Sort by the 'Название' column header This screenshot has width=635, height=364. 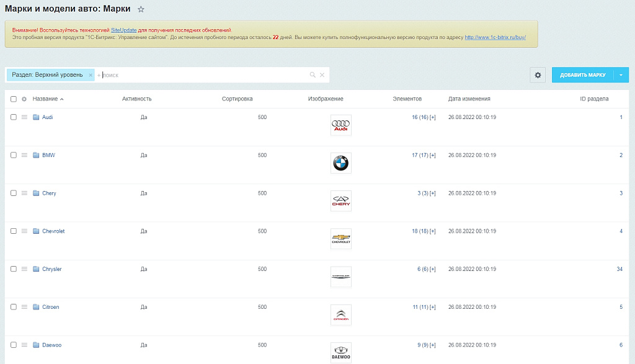[45, 99]
